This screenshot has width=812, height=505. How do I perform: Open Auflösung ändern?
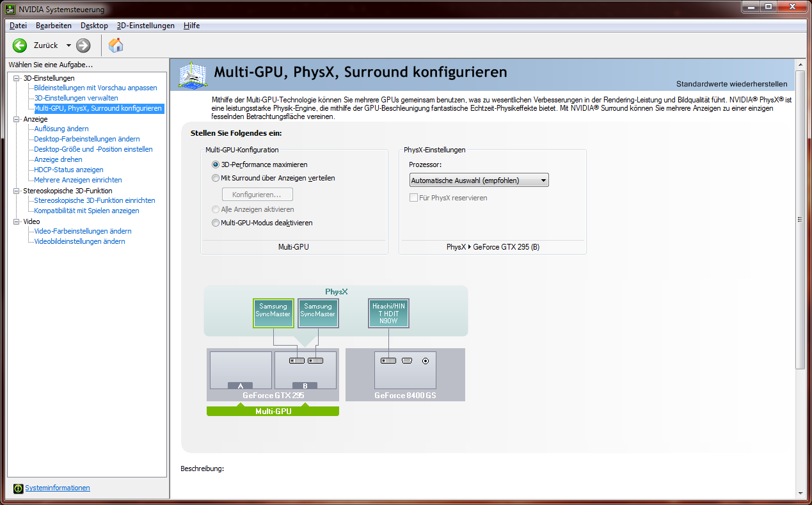pyautogui.click(x=61, y=129)
